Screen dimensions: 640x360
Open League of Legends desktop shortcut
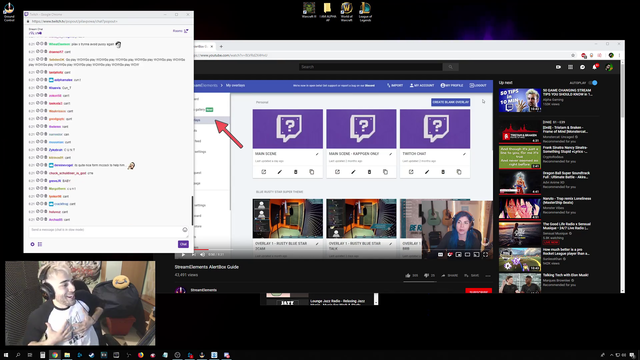[x=365, y=11]
